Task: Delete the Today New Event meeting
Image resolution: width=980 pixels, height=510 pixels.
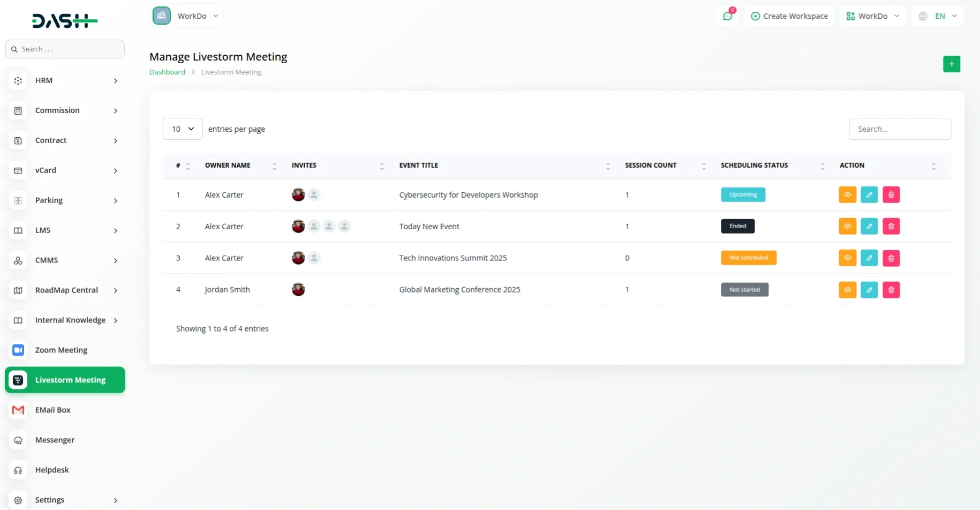Action: pos(891,227)
